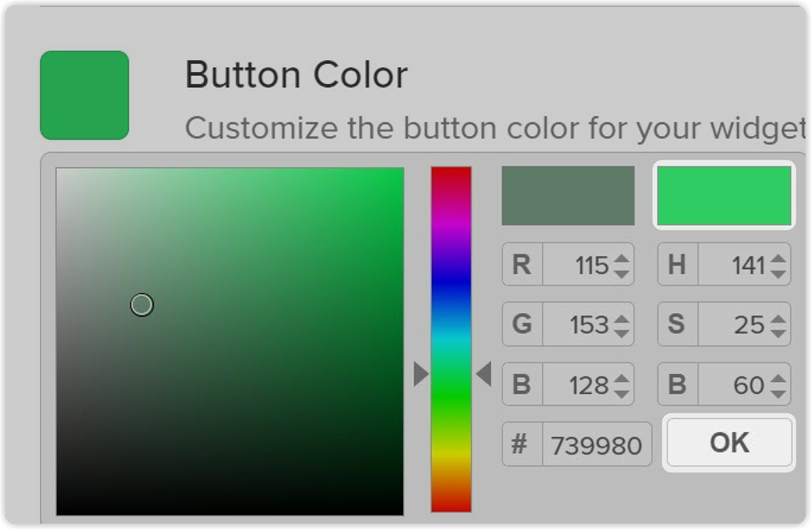Screen dimensions: 812x530
Task: Decrease the blue B value 128
Action: [622, 393]
